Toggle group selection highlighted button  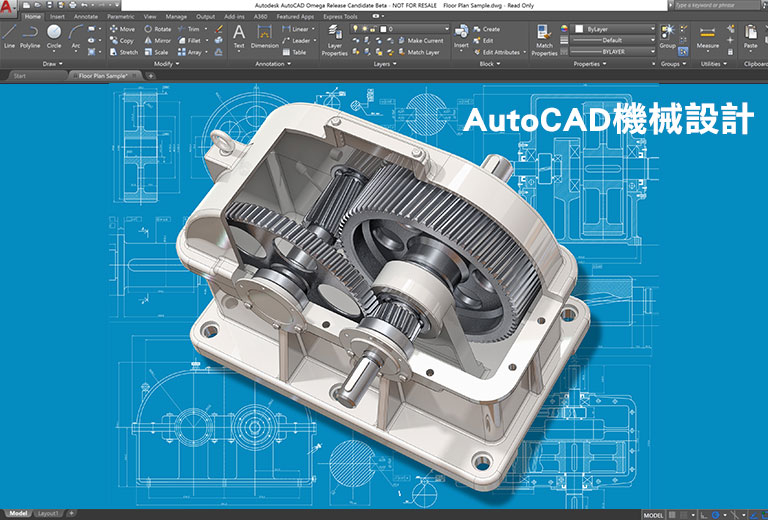[x=683, y=51]
